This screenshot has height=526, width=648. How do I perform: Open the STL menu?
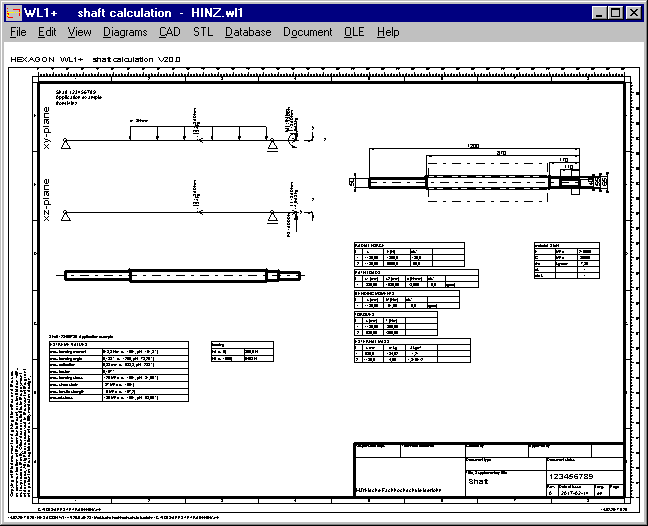pyautogui.click(x=203, y=32)
